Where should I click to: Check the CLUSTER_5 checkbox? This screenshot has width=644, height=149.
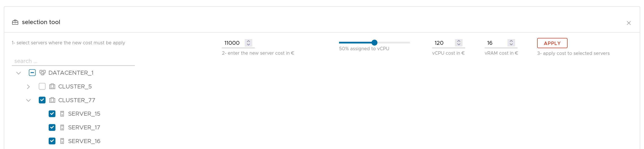[x=42, y=86]
